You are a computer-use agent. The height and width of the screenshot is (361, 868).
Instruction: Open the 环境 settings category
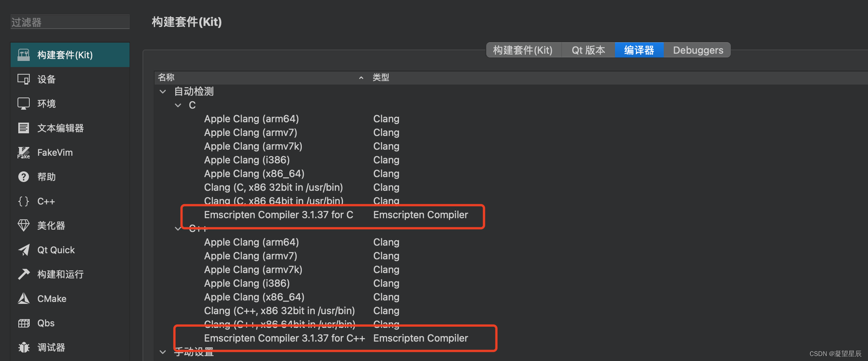pyautogui.click(x=70, y=104)
